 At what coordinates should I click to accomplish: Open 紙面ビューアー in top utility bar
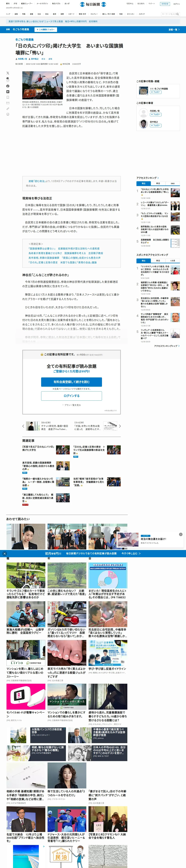(x=27, y=4)
